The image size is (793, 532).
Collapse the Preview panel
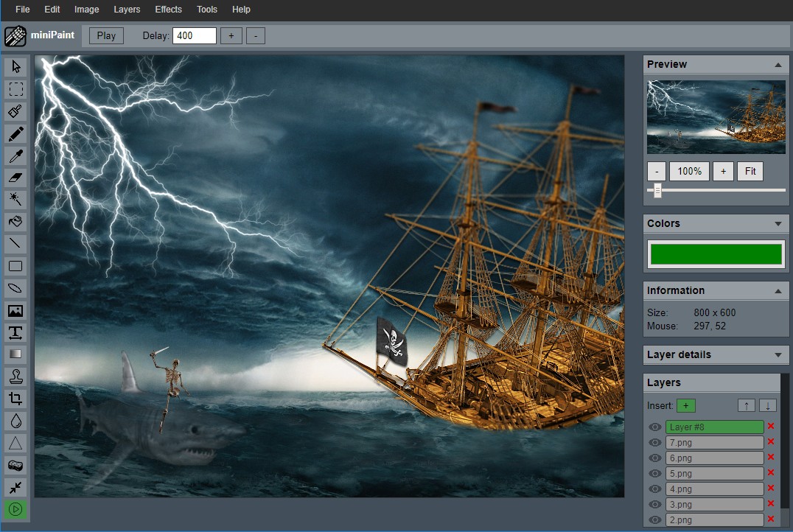[x=778, y=65]
